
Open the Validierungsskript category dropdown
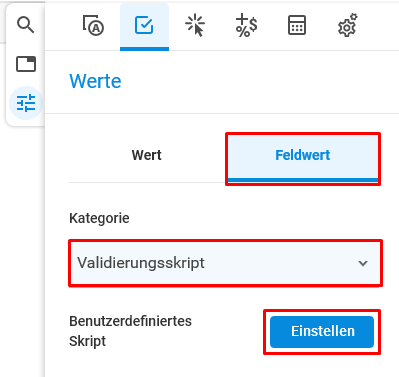point(225,263)
